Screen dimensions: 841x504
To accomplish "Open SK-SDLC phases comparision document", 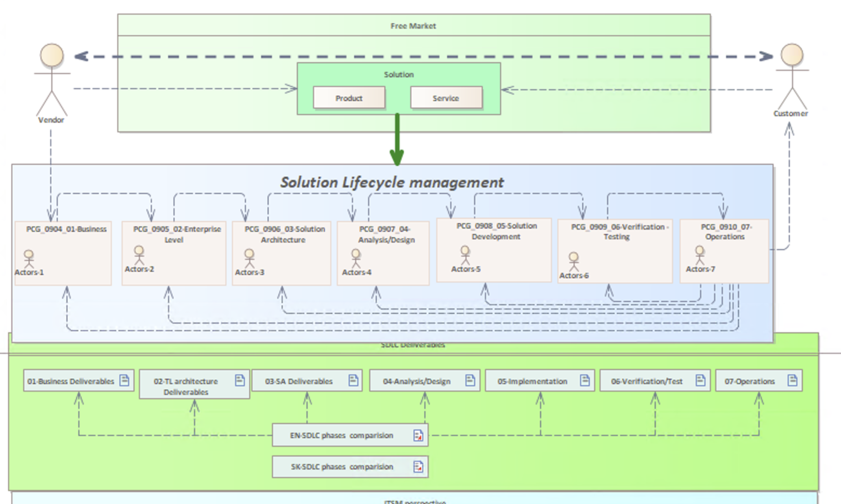I will (x=350, y=467).
